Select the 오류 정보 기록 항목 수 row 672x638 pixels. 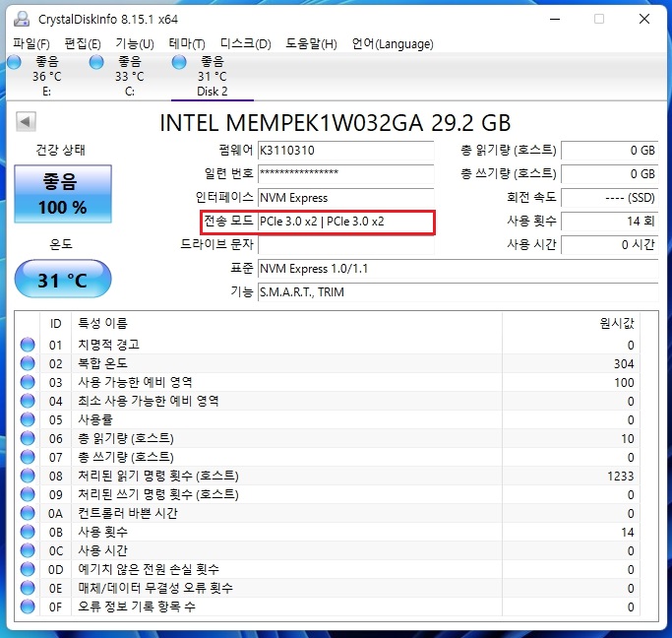(x=328, y=606)
